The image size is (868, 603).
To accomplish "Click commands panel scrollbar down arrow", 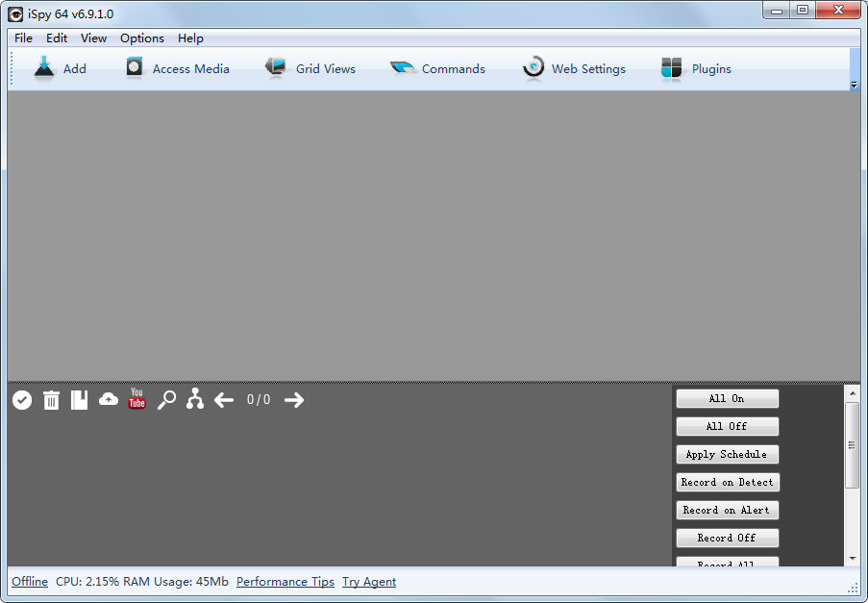I will [x=853, y=558].
